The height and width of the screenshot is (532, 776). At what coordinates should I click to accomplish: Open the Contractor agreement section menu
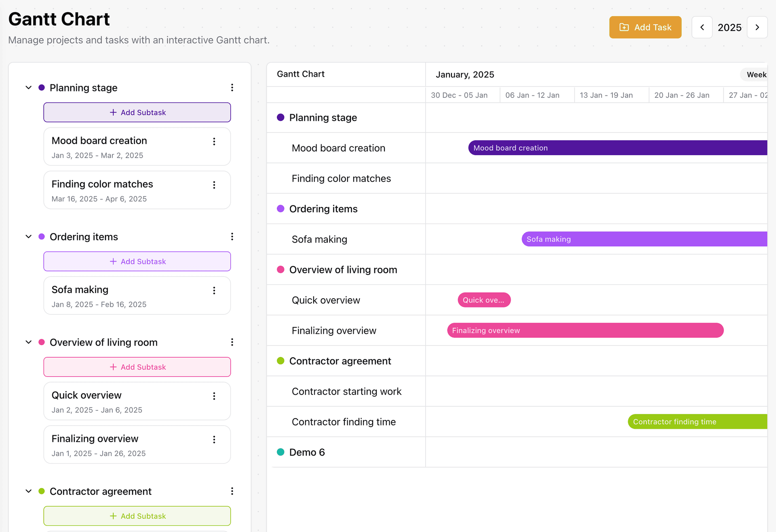pyautogui.click(x=232, y=491)
